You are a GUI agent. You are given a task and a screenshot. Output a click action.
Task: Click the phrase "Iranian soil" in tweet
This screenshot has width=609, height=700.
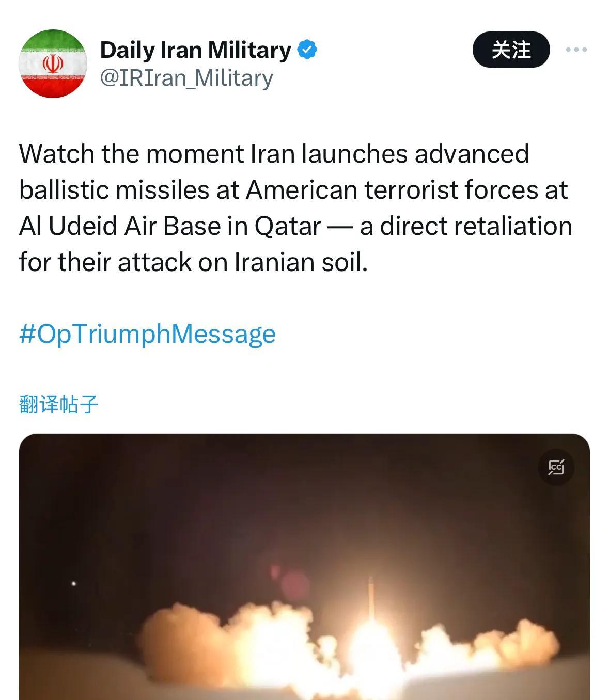(301, 262)
